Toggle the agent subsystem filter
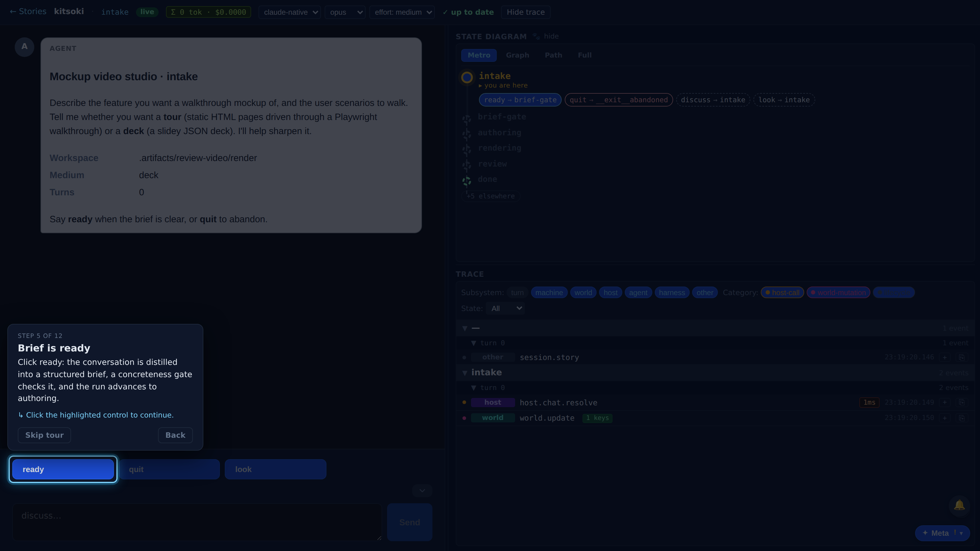 (x=638, y=292)
